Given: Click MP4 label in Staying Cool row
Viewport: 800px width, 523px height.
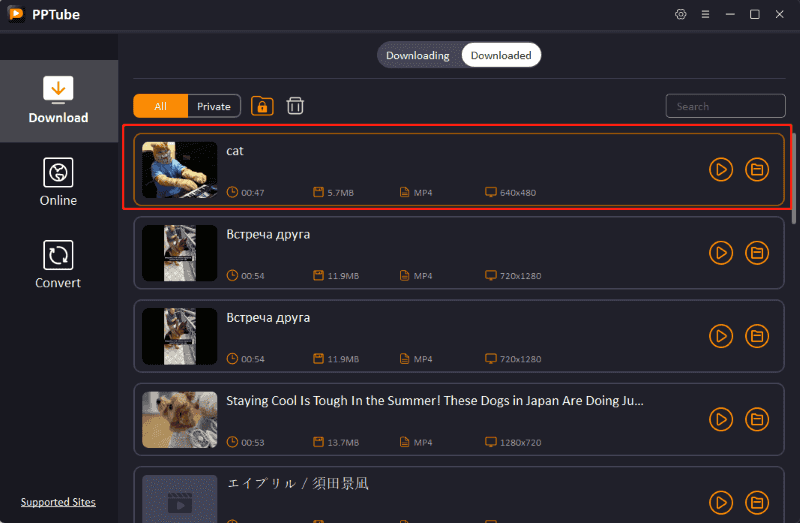Looking at the screenshot, I should click(x=423, y=442).
